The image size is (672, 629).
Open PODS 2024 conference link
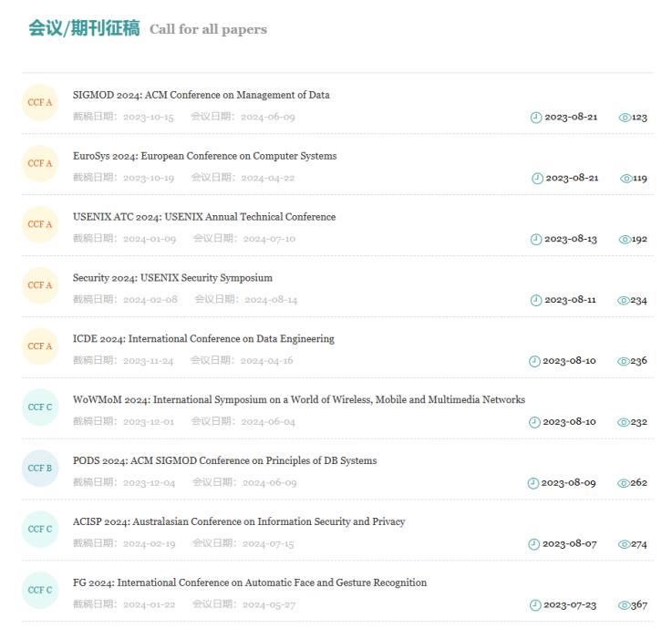[224, 460]
